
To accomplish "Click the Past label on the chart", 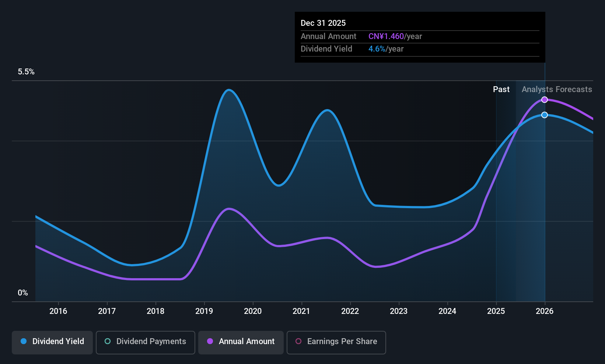I will (x=501, y=89).
